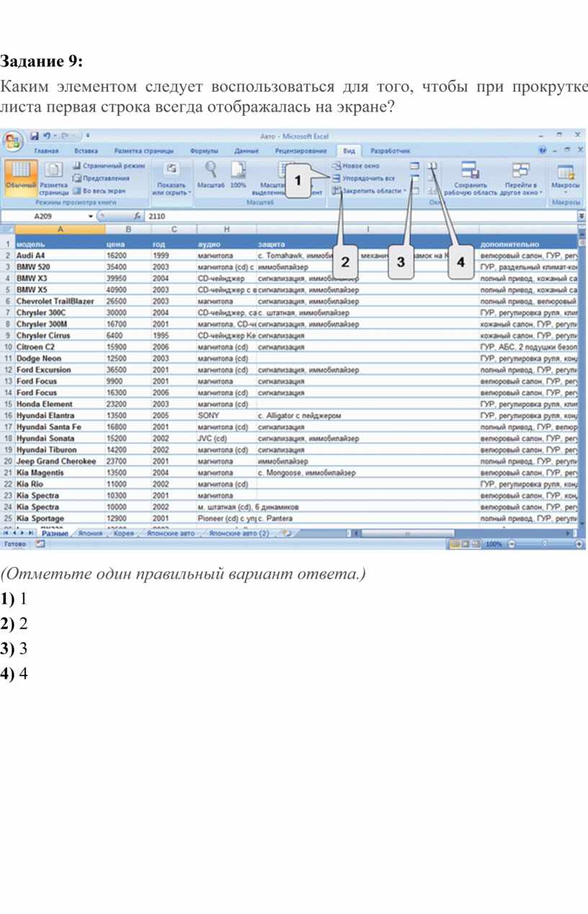Open the Главная ribbon tab
The image size is (588, 914).
pyautogui.click(x=47, y=151)
